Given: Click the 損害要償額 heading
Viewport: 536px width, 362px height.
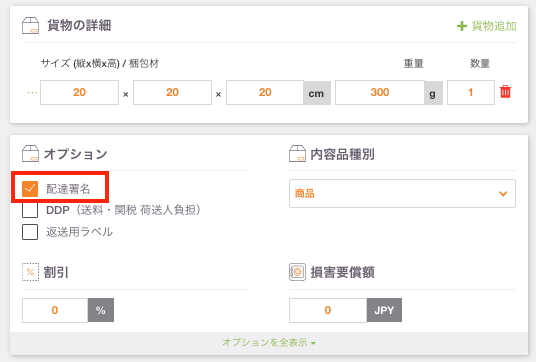Looking at the screenshot, I should [x=342, y=272].
